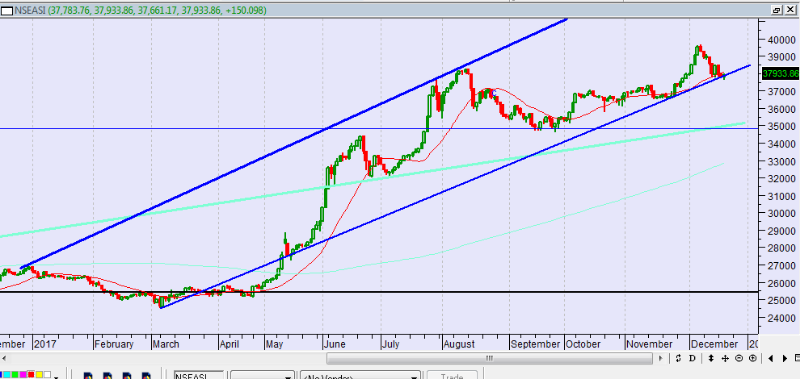Click the May label on time axis
The height and width of the screenshot is (379, 800).
(x=274, y=344)
